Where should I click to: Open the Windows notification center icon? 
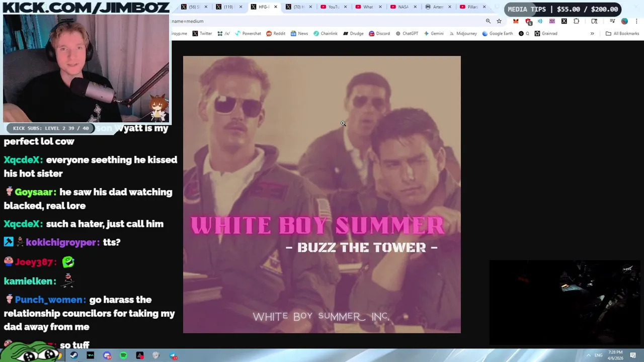click(x=633, y=355)
